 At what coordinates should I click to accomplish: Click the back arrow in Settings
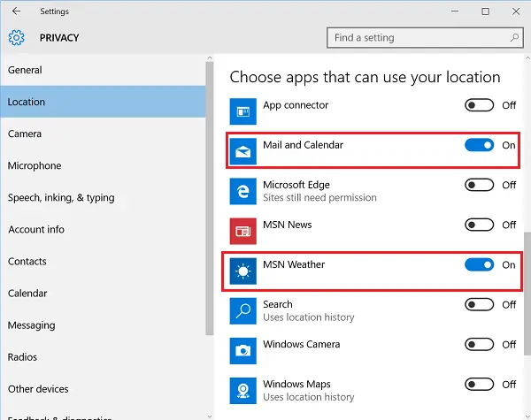click(16, 11)
